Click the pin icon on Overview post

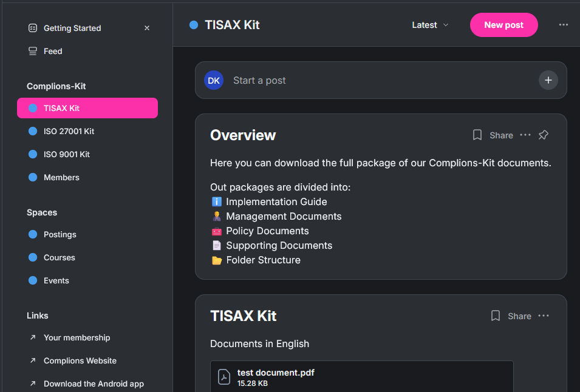(544, 135)
